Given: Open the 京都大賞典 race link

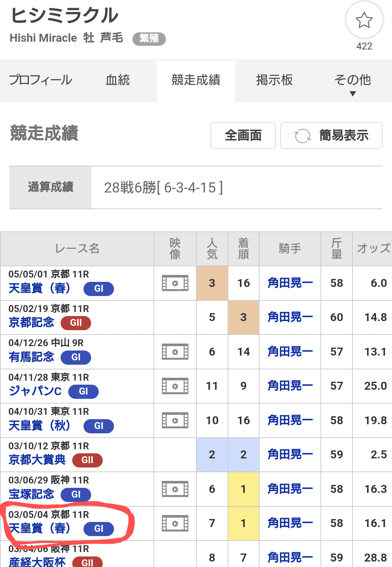Looking at the screenshot, I should [x=37, y=460].
